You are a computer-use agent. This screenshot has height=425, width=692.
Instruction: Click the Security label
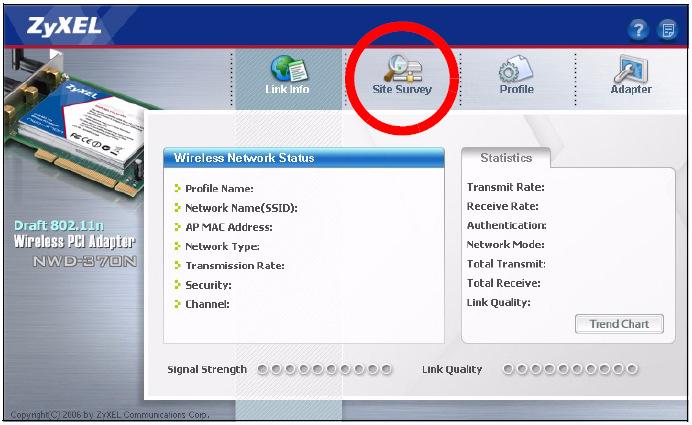pos(208,285)
